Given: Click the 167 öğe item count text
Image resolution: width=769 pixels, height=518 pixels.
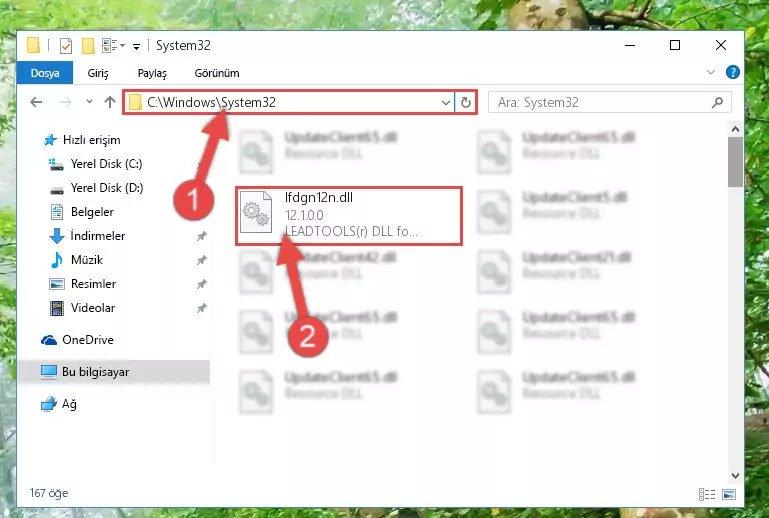Looking at the screenshot, I should [49, 493].
